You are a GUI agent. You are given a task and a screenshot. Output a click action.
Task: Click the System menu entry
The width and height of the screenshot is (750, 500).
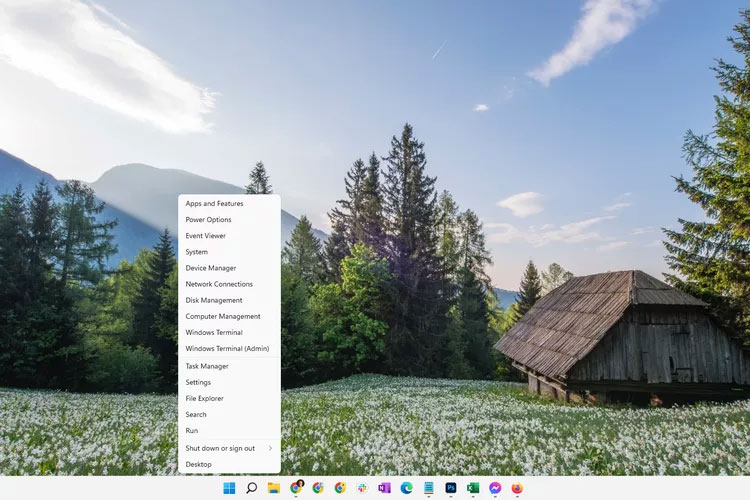click(229, 252)
